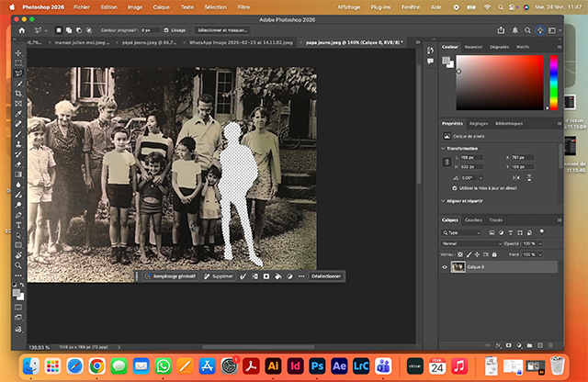
Task: Toggle layer filter on/off switch
Action: tap(541, 231)
